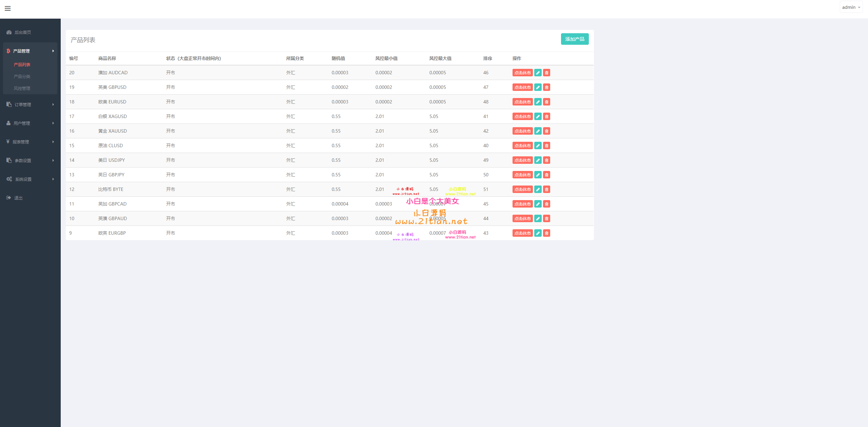
Task: Open 风控管理 submenu item
Action: (22, 88)
